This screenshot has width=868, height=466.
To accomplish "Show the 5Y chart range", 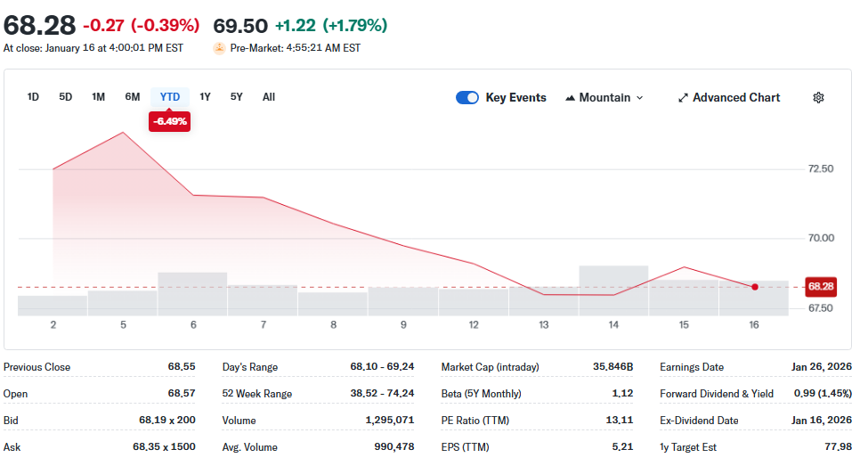I will 237,97.
